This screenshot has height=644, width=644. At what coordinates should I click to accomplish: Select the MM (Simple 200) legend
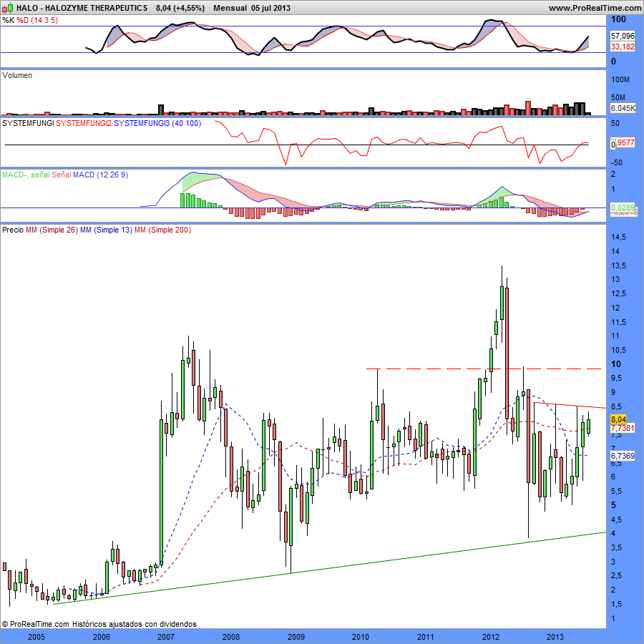[x=162, y=230]
